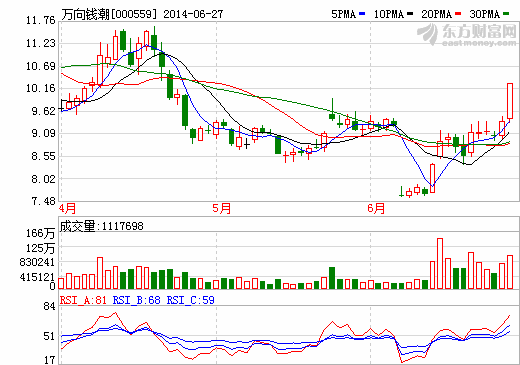Click the tallest green volume bar in late May
The image size is (520, 365).
tap(332, 278)
